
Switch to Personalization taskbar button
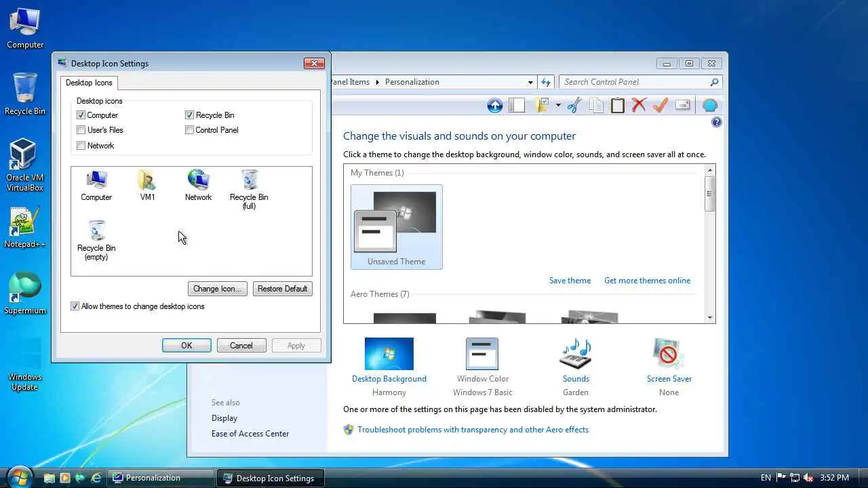161,478
